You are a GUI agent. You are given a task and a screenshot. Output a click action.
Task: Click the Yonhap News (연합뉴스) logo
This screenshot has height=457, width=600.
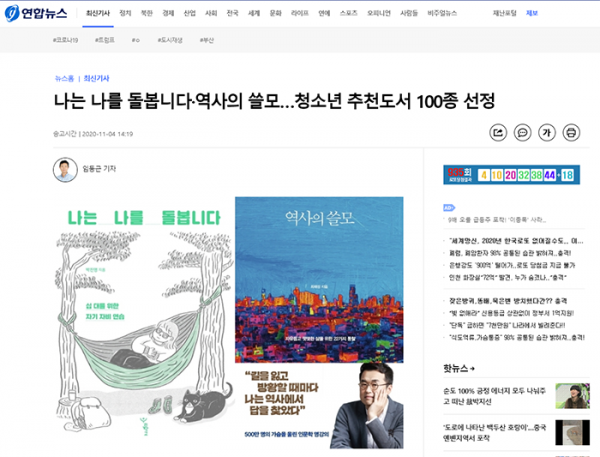point(35,15)
